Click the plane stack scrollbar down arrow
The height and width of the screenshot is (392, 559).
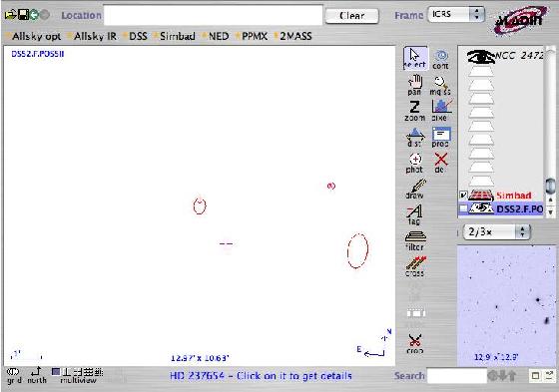pyautogui.click(x=550, y=212)
